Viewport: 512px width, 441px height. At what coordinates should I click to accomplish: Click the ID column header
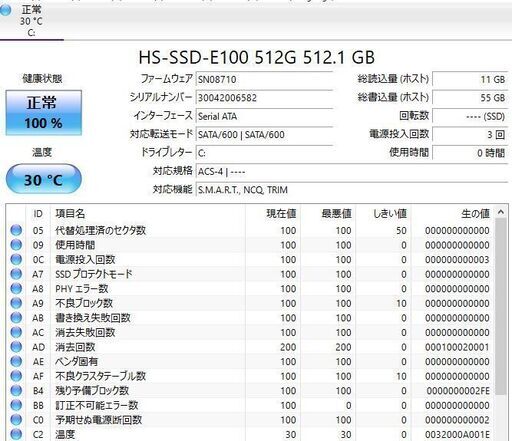click(38, 214)
